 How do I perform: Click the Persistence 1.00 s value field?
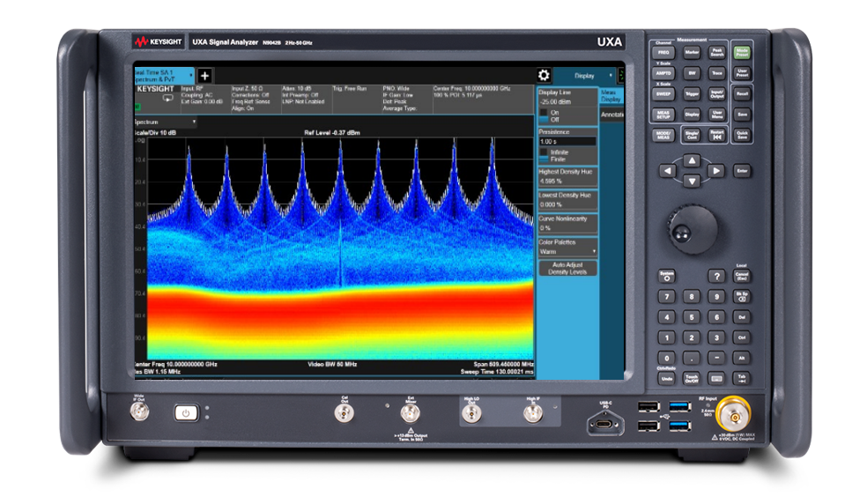pos(567,141)
